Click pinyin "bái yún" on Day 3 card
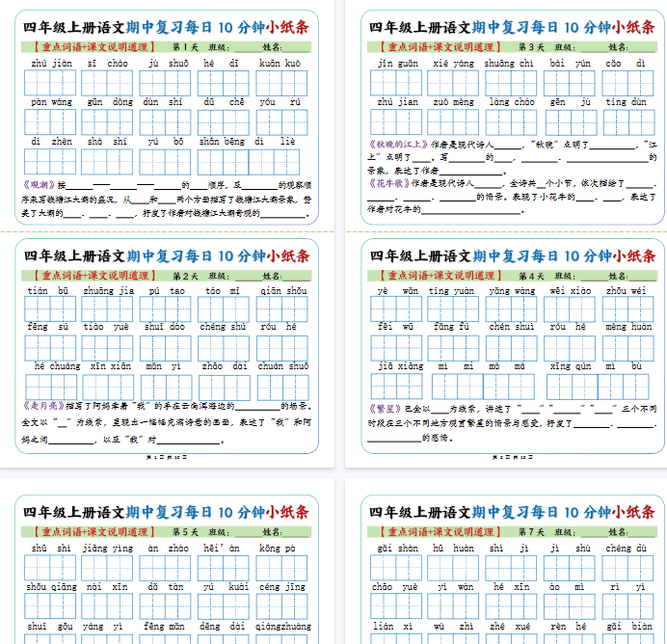Image resolution: width=667 pixels, height=644 pixels. click(570, 64)
